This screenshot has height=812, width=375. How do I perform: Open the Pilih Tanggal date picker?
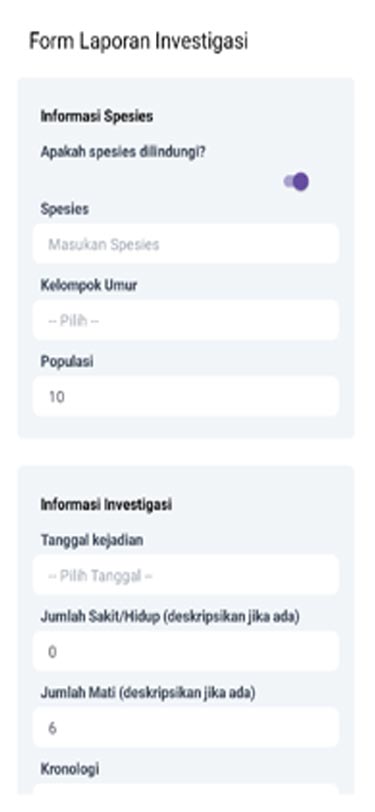point(186,575)
